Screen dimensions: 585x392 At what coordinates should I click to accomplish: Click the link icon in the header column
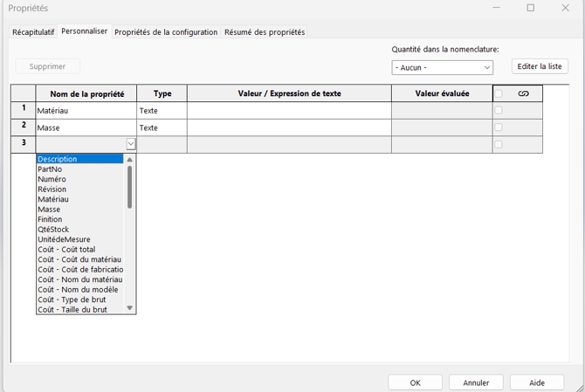click(x=523, y=93)
